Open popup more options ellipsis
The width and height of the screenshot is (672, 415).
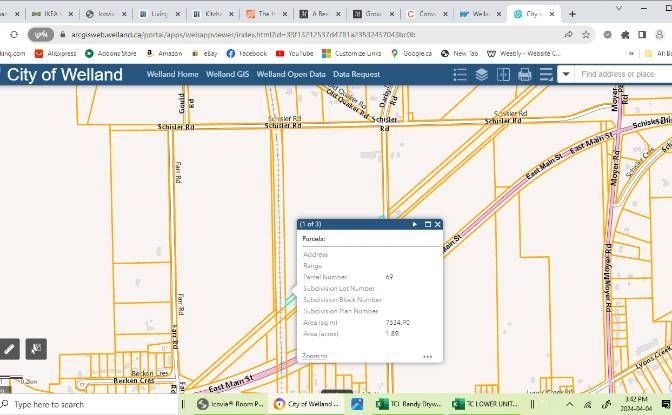pyautogui.click(x=427, y=356)
